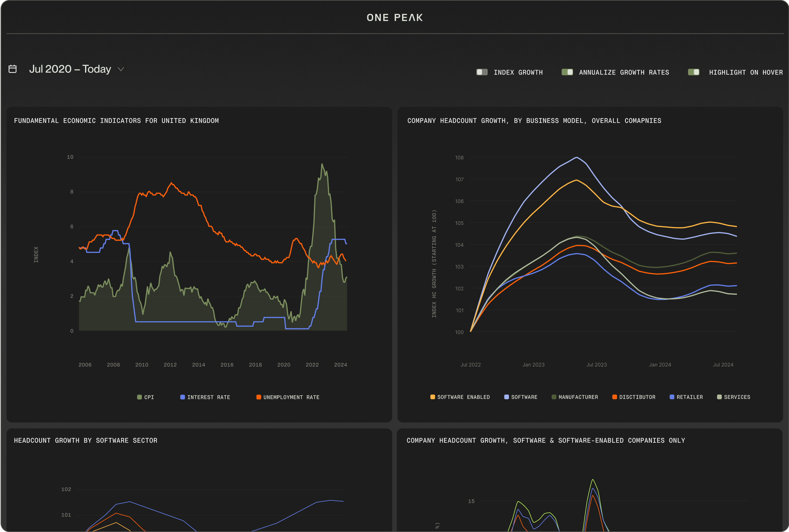Viewport: 789px width, 532px height.
Task: Select Headcount Growth by Software Sector heading
Action: click(x=85, y=440)
